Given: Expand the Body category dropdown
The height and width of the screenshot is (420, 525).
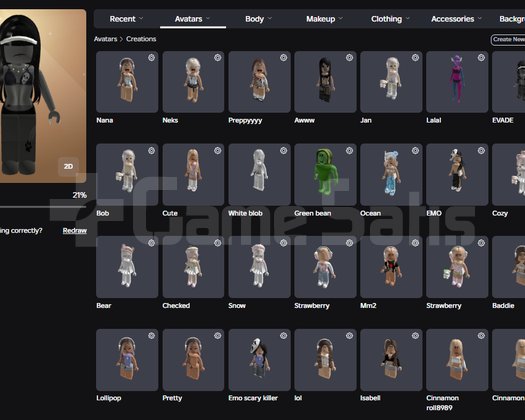Looking at the screenshot, I should 258,19.
